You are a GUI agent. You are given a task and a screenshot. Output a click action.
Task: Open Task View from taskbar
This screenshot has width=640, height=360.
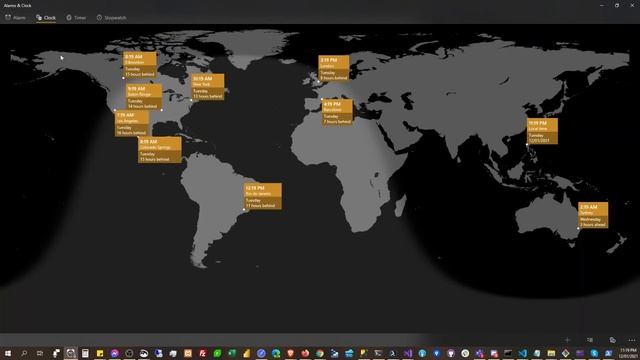tap(40, 353)
